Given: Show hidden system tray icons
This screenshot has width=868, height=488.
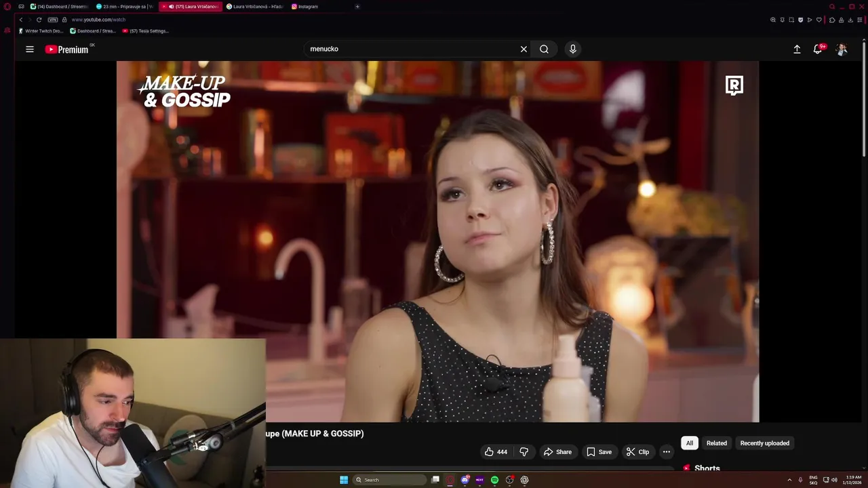Looking at the screenshot, I should pyautogui.click(x=789, y=480).
